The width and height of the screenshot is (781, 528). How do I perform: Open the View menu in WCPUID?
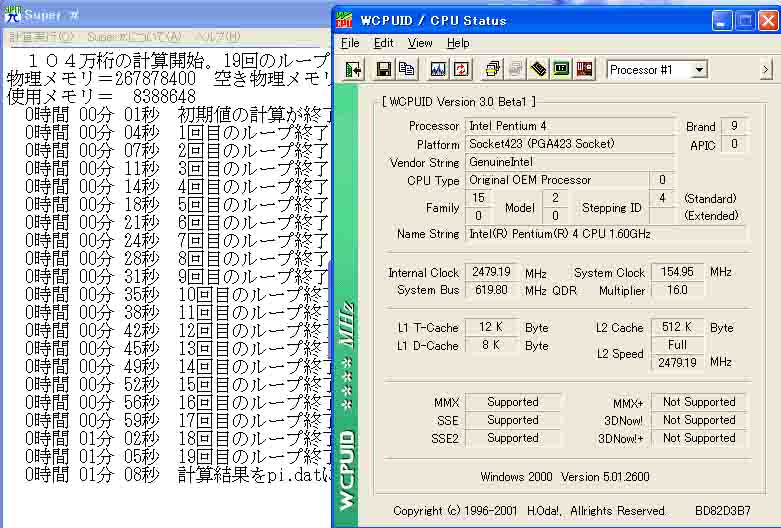click(x=420, y=43)
